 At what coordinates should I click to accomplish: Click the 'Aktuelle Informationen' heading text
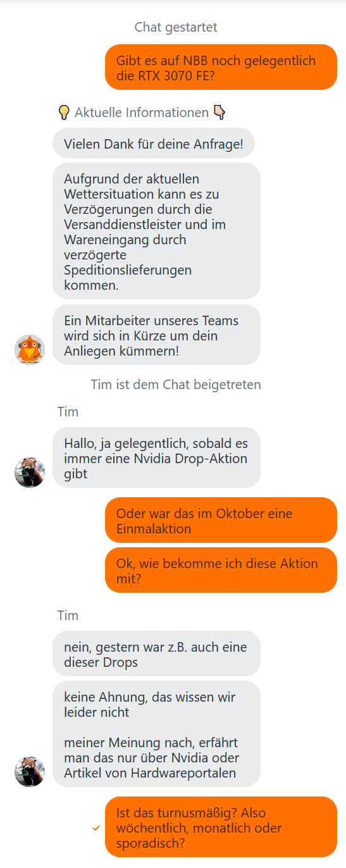click(142, 113)
